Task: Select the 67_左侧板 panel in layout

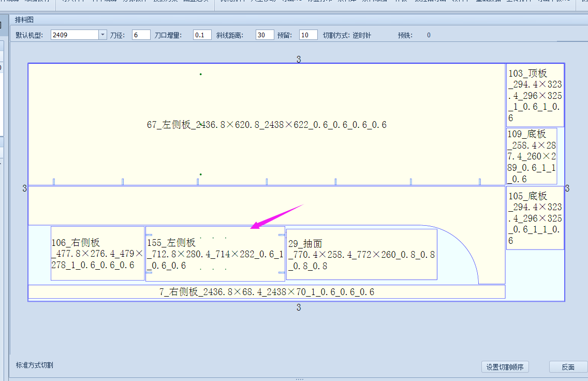Action: 267,125
